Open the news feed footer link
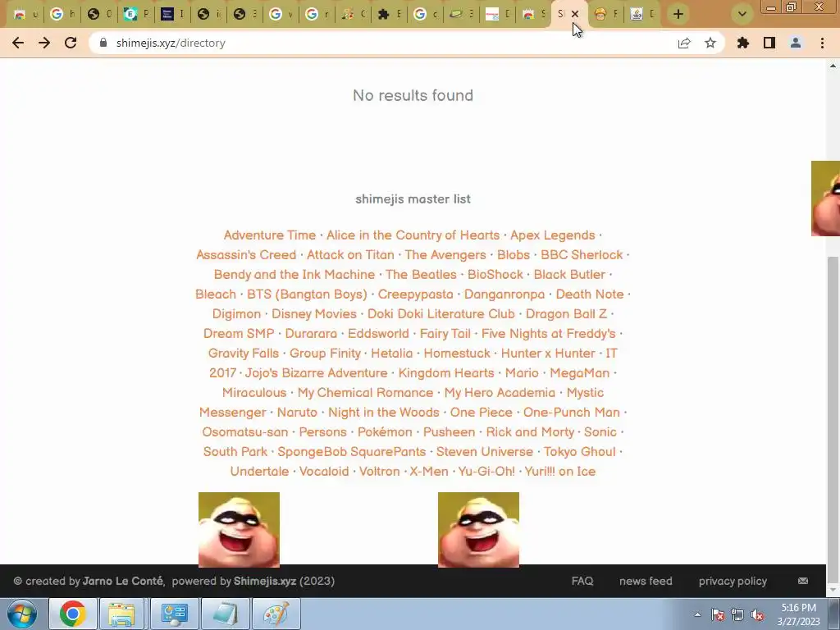Viewport: 840px width, 630px height. click(x=646, y=582)
